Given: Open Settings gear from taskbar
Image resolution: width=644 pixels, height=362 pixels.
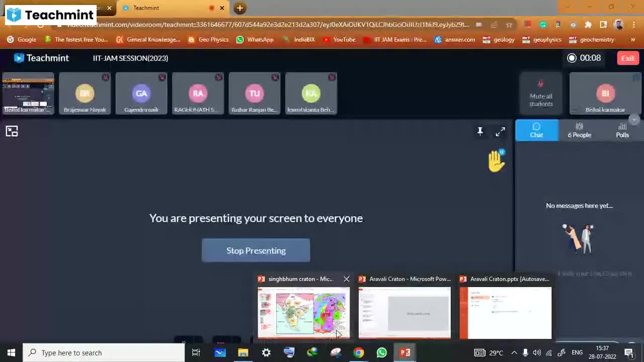Looking at the screenshot, I should click(266, 352).
